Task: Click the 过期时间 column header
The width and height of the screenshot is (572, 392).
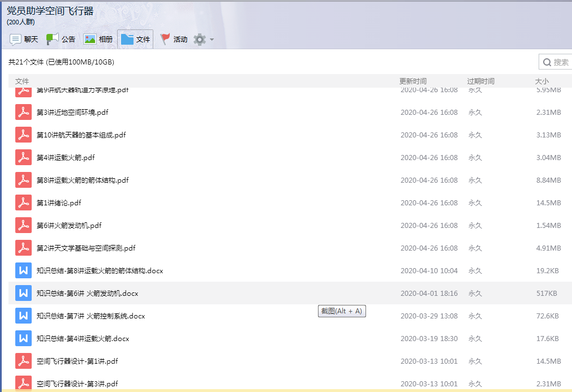Action: 480,81
